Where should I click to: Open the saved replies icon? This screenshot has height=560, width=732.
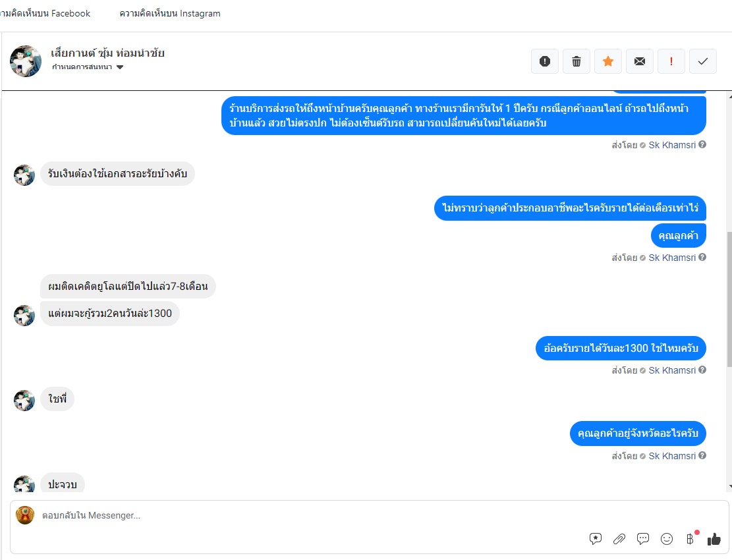[x=595, y=539]
